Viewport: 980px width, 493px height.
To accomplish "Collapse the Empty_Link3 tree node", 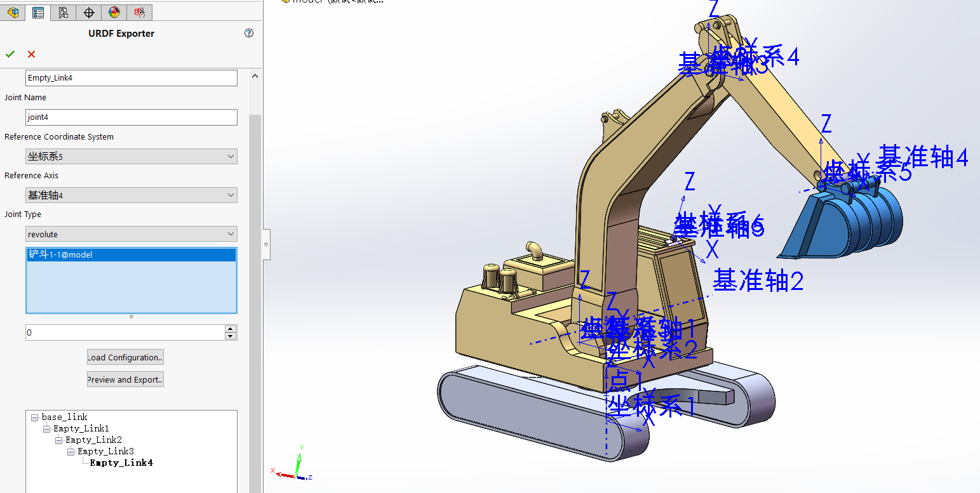I will 70,452.
